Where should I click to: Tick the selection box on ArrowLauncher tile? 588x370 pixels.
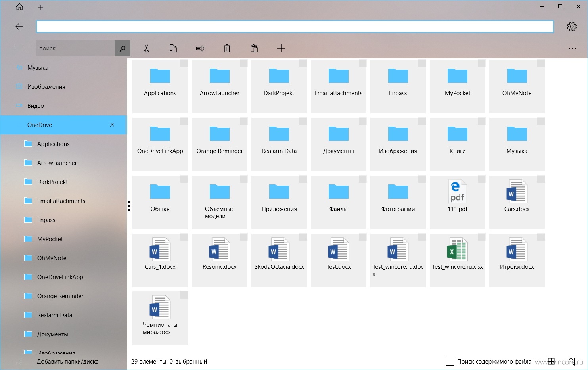click(x=243, y=63)
